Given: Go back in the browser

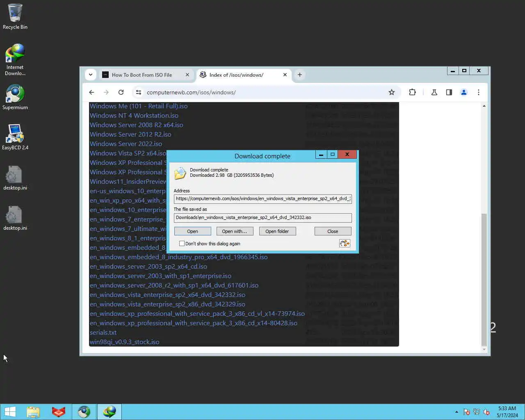Looking at the screenshot, I should coord(91,92).
